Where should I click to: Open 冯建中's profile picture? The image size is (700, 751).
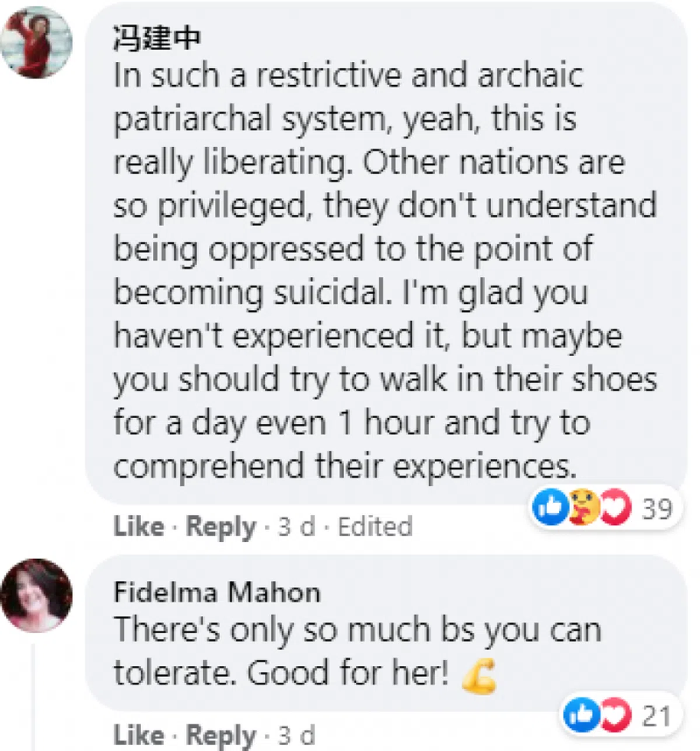click(x=36, y=43)
